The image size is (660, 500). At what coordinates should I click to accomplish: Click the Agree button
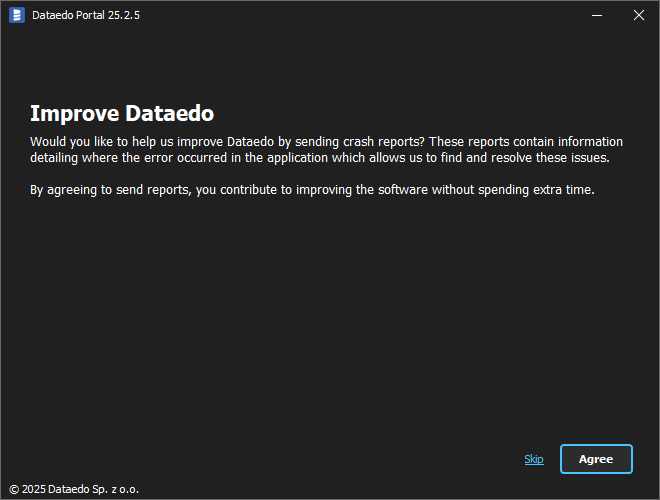point(596,459)
